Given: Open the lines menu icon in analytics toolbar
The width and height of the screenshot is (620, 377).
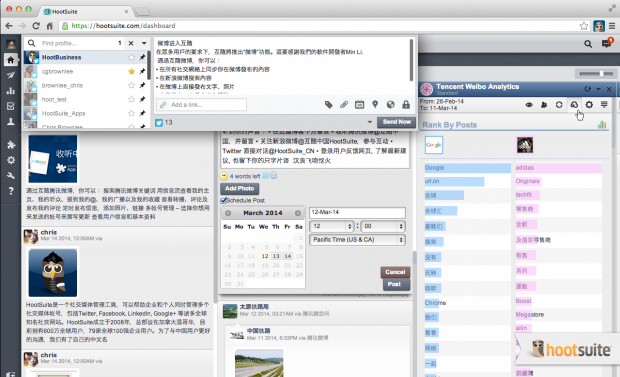Looking at the screenshot, I should [x=604, y=104].
